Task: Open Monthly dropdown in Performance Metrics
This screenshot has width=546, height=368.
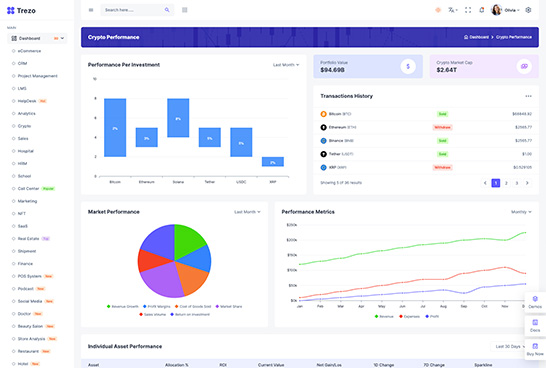Action: coord(521,212)
